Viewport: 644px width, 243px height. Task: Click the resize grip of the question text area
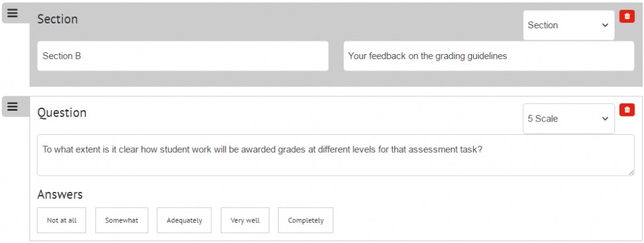pyautogui.click(x=631, y=172)
